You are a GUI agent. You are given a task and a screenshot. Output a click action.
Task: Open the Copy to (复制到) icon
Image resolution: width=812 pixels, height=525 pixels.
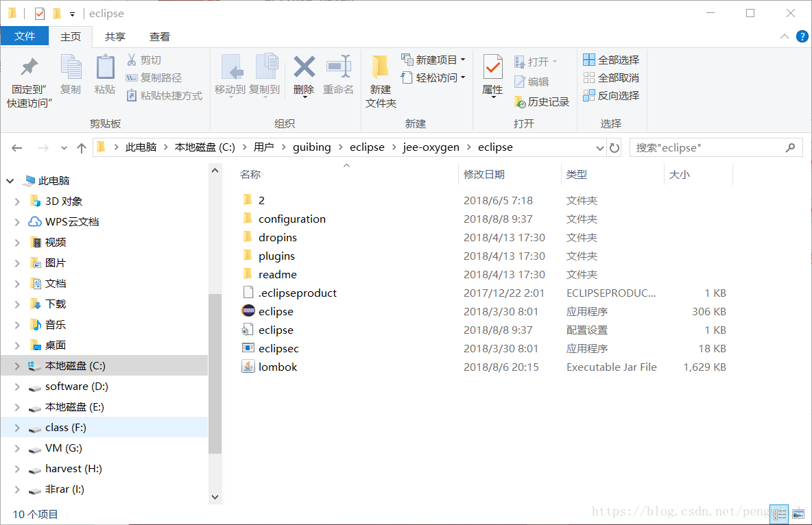[x=266, y=67]
